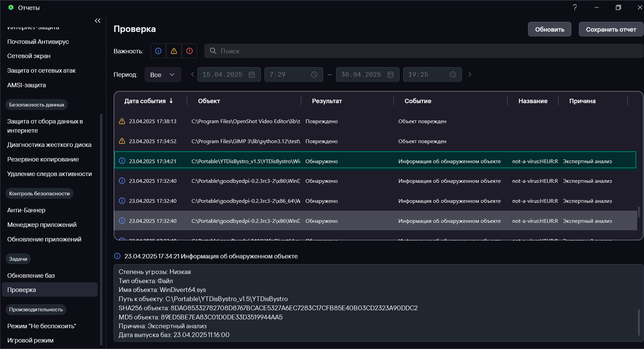Open calendar for 15.04.2025 start date
This screenshot has width=644, height=349.
(x=253, y=74)
